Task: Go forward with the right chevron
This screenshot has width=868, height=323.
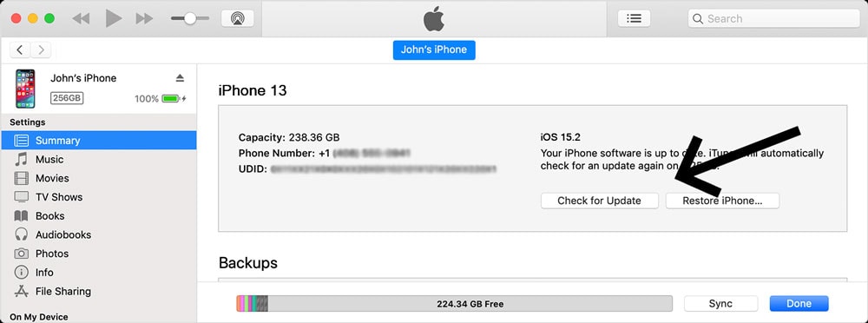Action: [41, 49]
